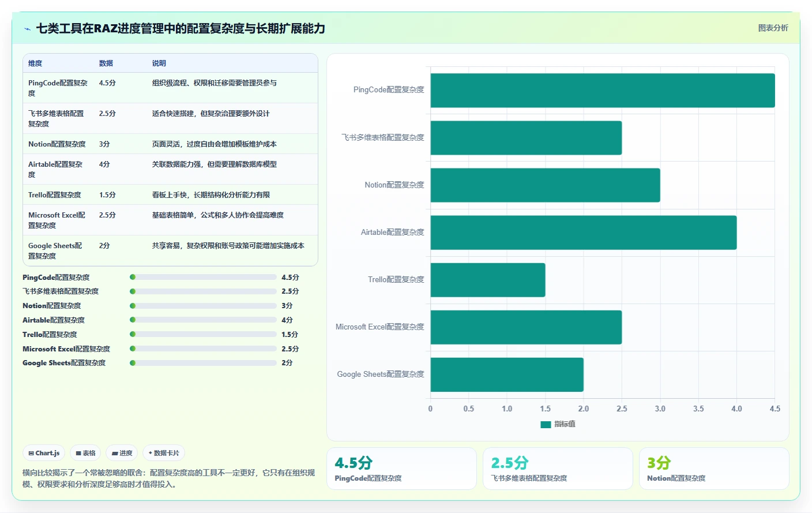This screenshot has width=812, height=513.
Task: Click the 飞书多维表格配置复杂度 progress bar track
Action: click(x=204, y=291)
